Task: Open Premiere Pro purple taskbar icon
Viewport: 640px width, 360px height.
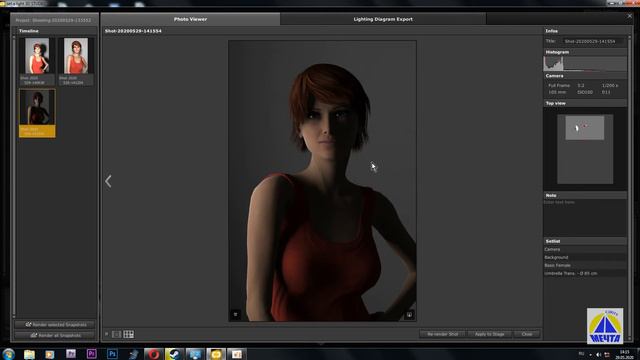Action: click(x=91, y=354)
